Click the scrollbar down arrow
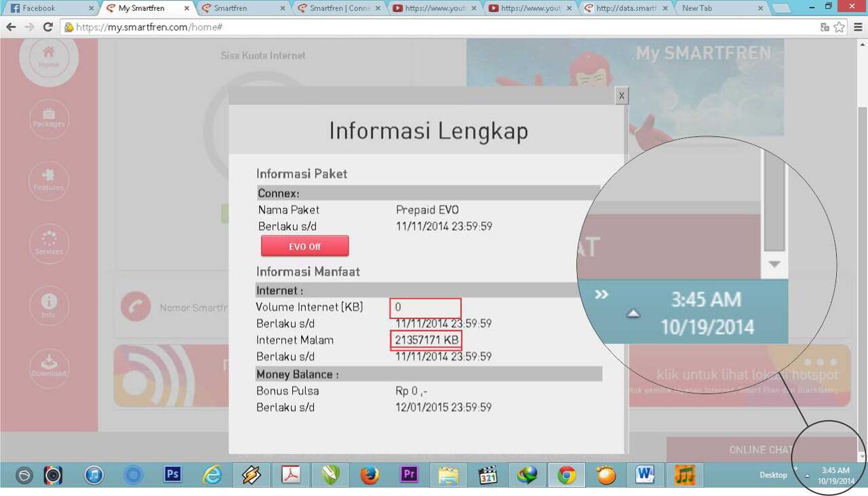The height and width of the screenshot is (496, 868). click(x=863, y=457)
